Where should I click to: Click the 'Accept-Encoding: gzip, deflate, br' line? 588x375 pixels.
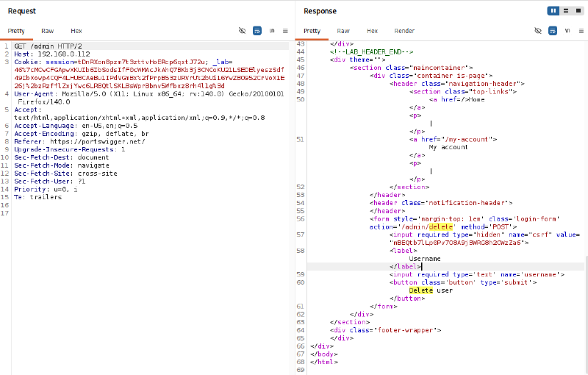tap(82, 134)
